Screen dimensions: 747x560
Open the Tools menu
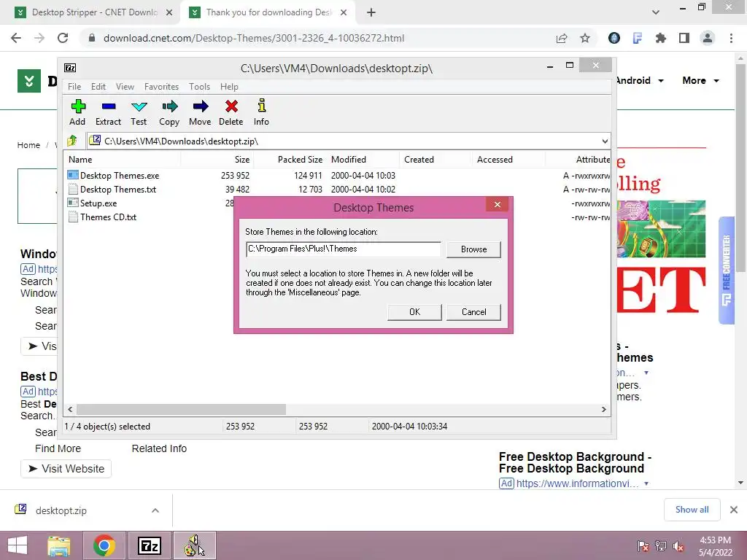(x=199, y=87)
